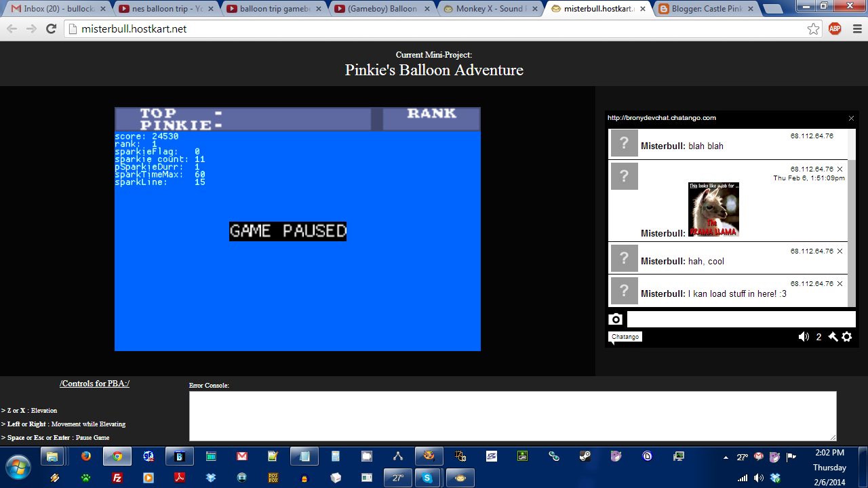The height and width of the screenshot is (488, 868).
Task: Open the network signal tray icon
Action: (743, 478)
